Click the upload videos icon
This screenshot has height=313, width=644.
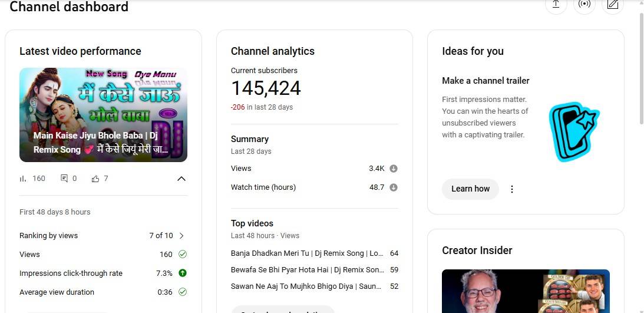tap(555, 5)
